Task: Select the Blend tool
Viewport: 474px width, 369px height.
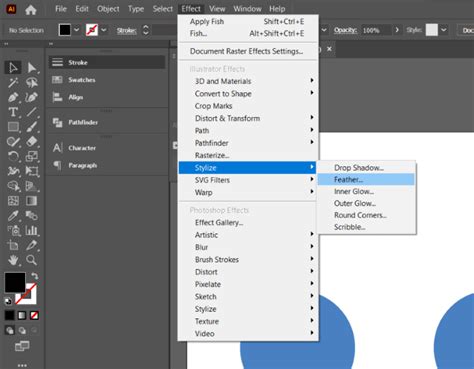Action: pyautogui.click(x=32, y=216)
